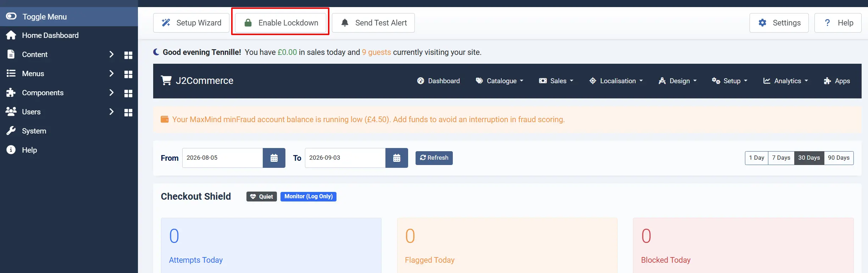868x273 pixels.
Task: Expand the Content submenu chevron
Action: 111,54
